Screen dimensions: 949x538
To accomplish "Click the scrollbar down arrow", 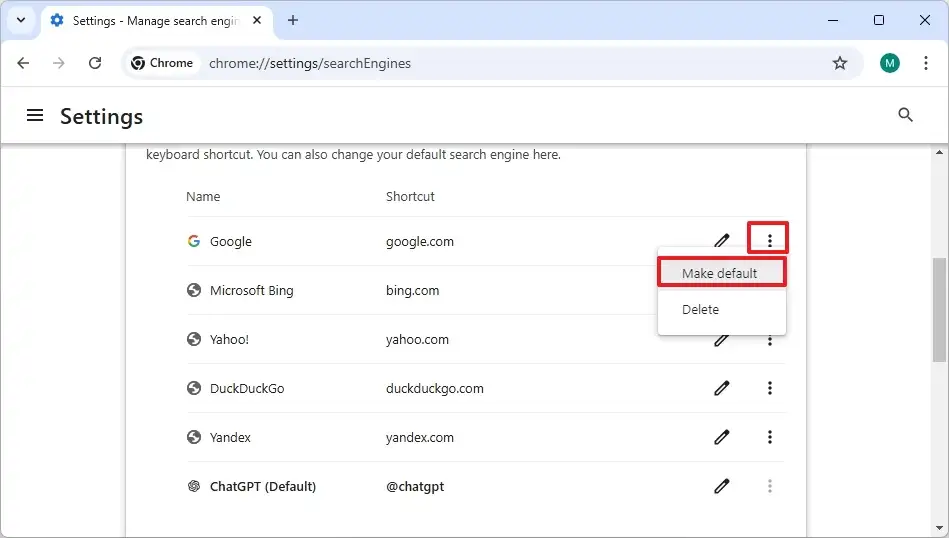I will 939,528.
